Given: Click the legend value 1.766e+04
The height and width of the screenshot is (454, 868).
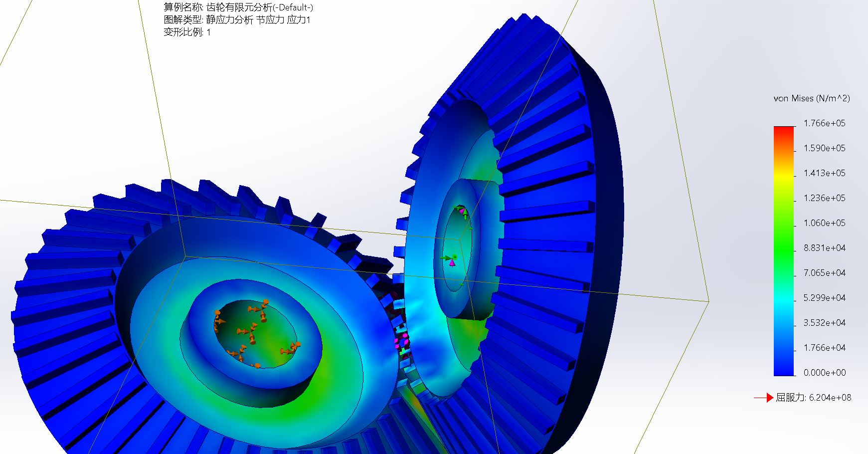Looking at the screenshot, I should click(825, 348).
